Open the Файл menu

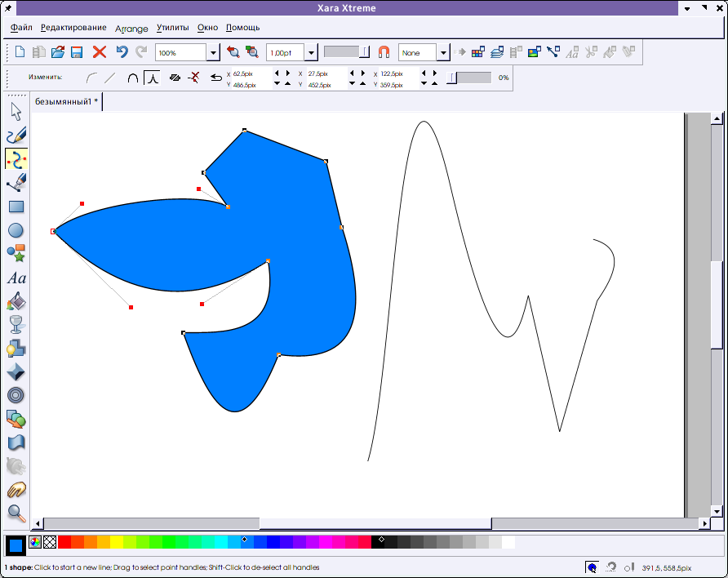pyautogui.click(x=22, y=28)
